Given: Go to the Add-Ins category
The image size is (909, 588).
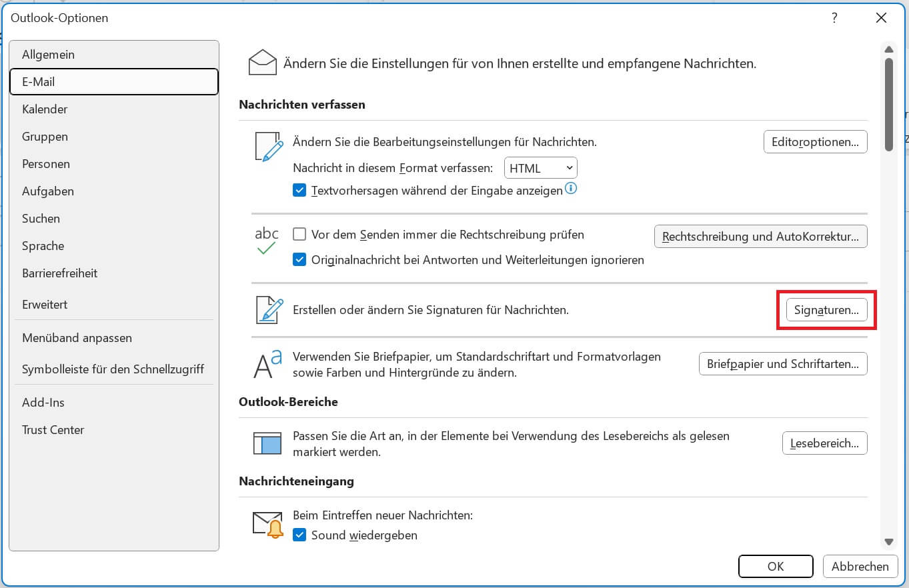Looking at the screenshot, I should click(114, 403).
